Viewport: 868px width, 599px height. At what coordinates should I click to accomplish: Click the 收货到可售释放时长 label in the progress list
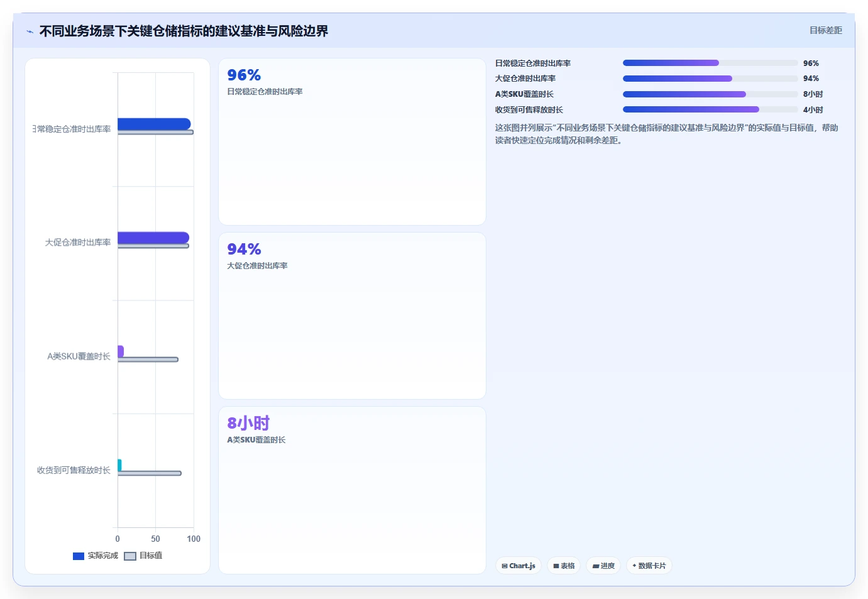529,110
